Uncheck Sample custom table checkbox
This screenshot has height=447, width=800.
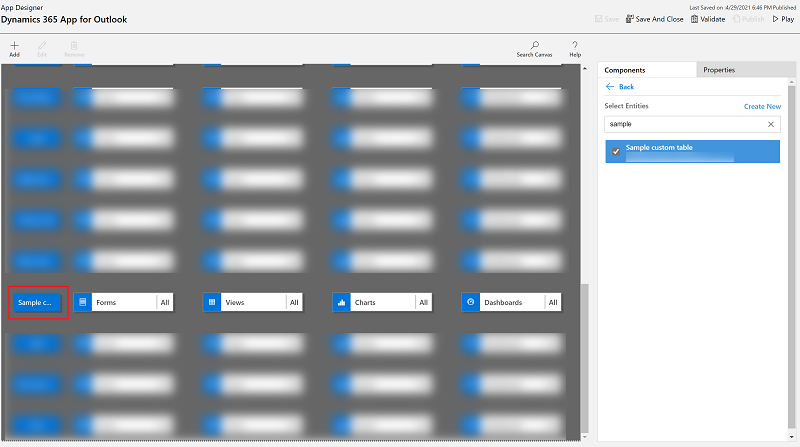tap(616, 152)
